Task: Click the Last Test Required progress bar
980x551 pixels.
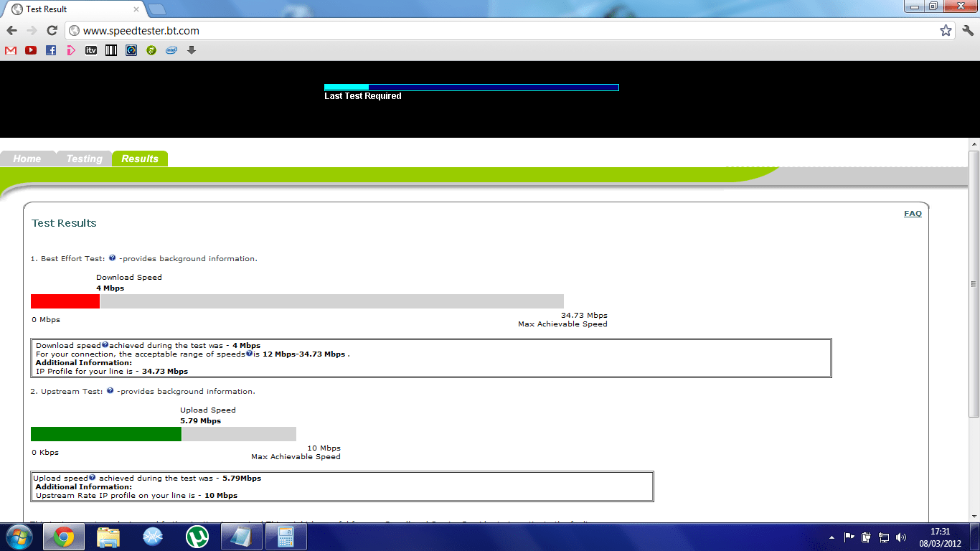Action: [x=472, y=87]
